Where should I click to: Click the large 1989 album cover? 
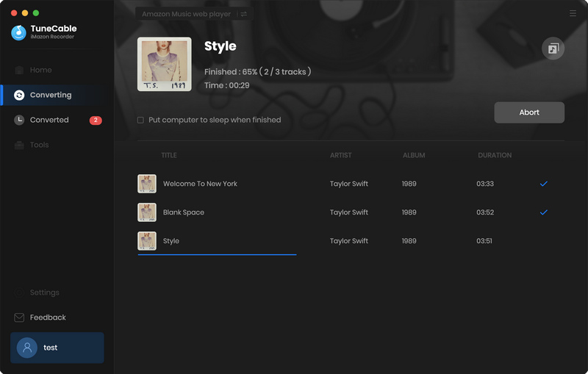click(164, 64)
